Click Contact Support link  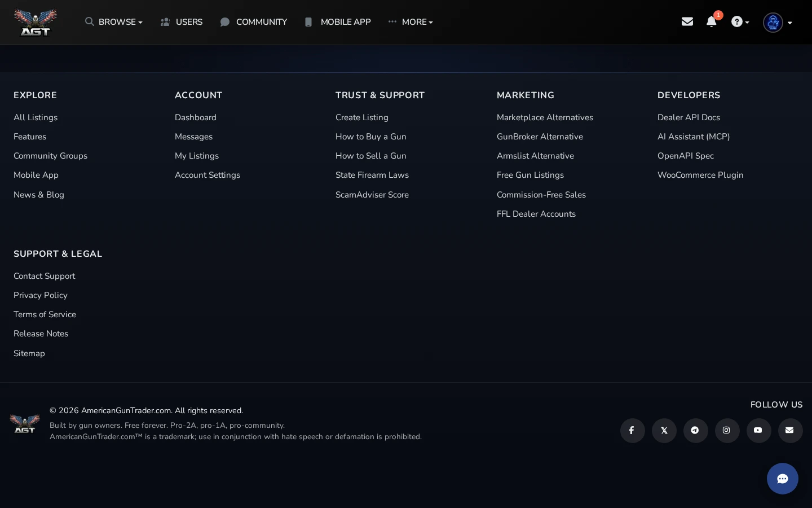click(45, 276)
